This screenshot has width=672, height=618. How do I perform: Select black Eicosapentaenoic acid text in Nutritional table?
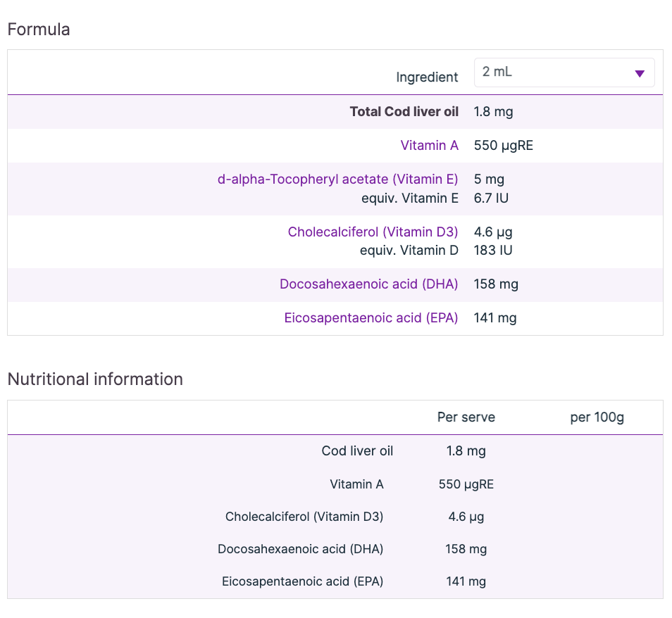302,581
